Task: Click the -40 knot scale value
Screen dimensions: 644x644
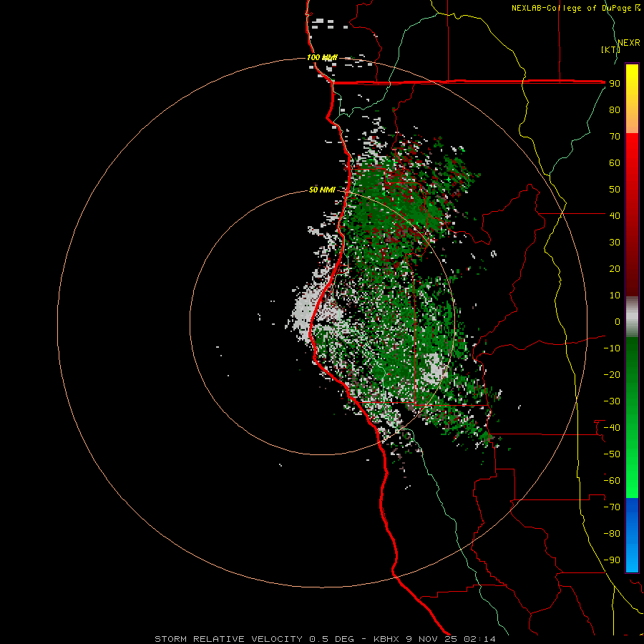Action: [x=612, y=428]
